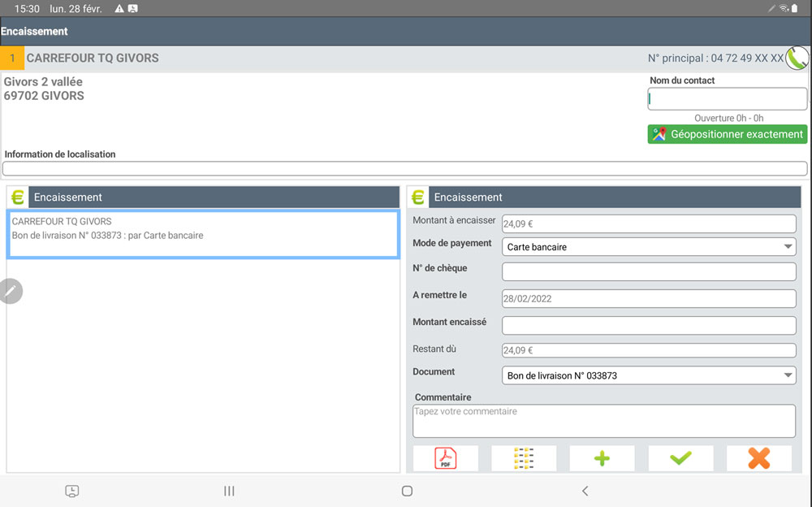This screenshot has height=507, width=812.
Task: Tap the N° principal phone number text
Action: pyautogui.click(x=715, y=58)
